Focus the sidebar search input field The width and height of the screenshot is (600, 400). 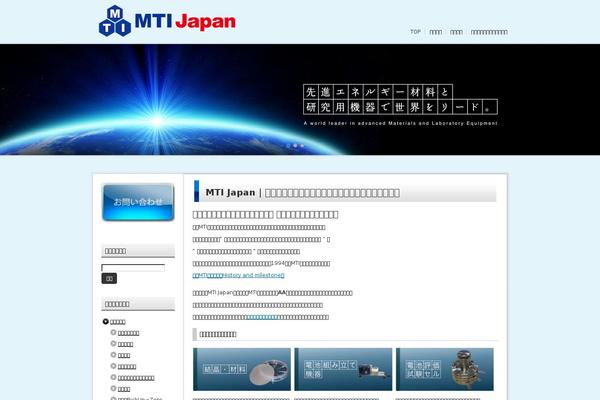coord(133,268)
